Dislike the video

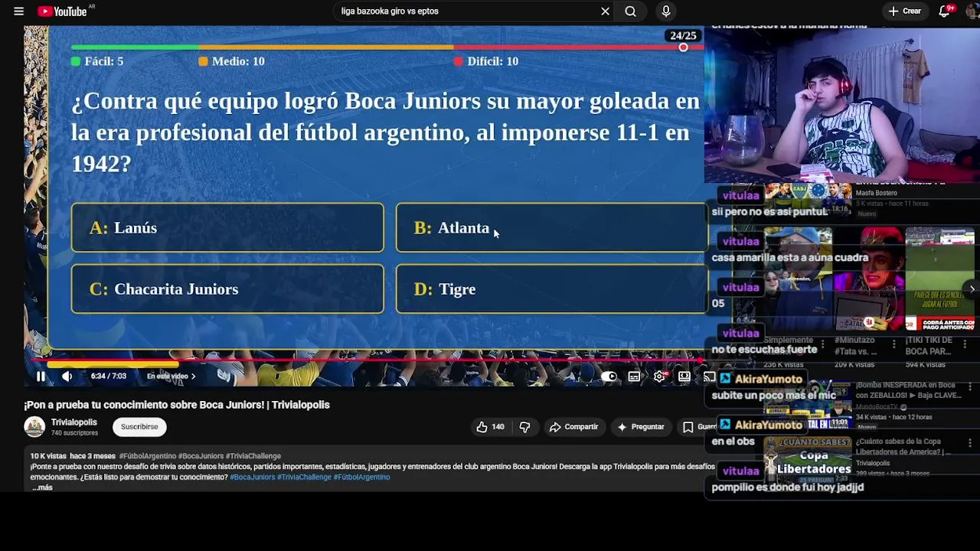click(x=524, y=427)
